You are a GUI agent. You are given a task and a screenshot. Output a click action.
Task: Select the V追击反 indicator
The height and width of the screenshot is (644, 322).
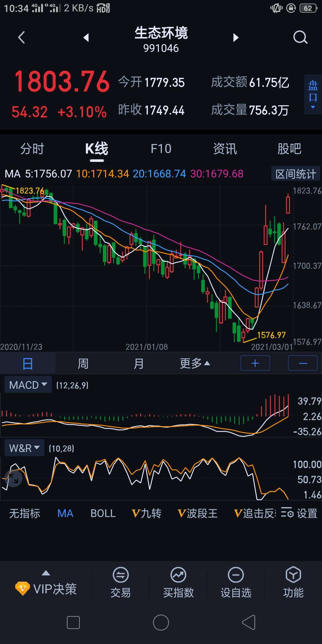point(255,513)
